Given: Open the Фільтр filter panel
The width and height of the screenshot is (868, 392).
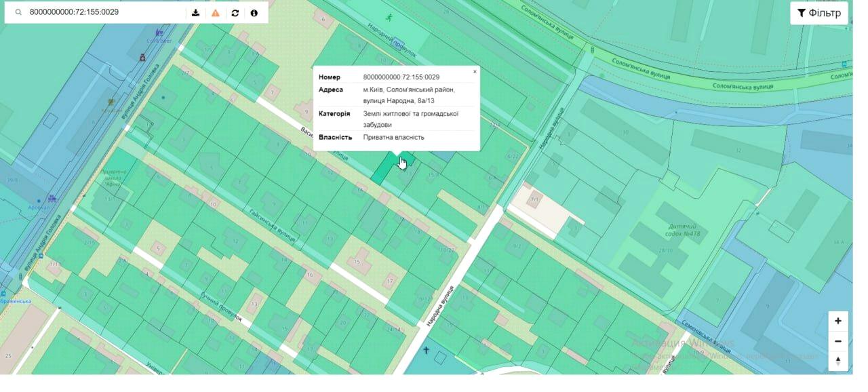Looking at the screenshot, I should click(x=818, y=13).
